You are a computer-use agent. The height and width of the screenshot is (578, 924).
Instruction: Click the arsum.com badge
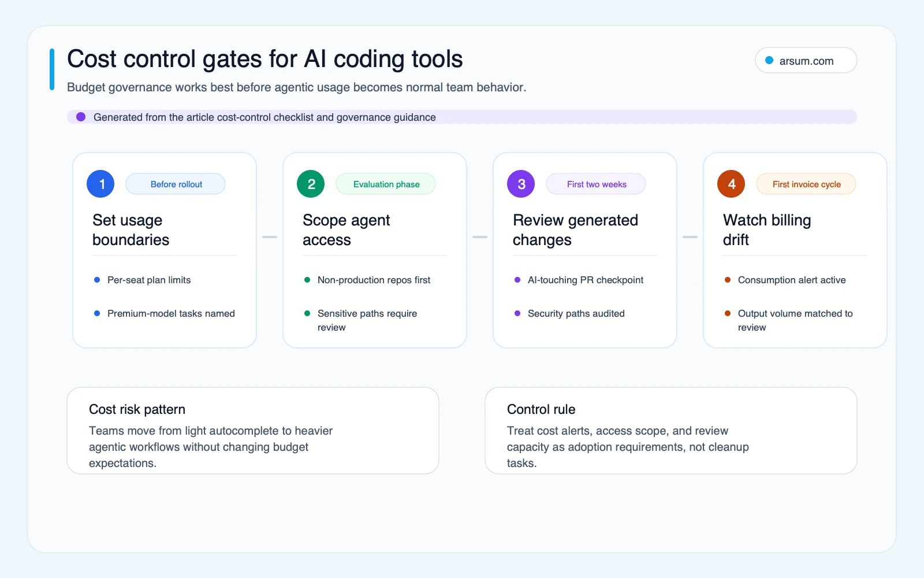coord(806,60)
